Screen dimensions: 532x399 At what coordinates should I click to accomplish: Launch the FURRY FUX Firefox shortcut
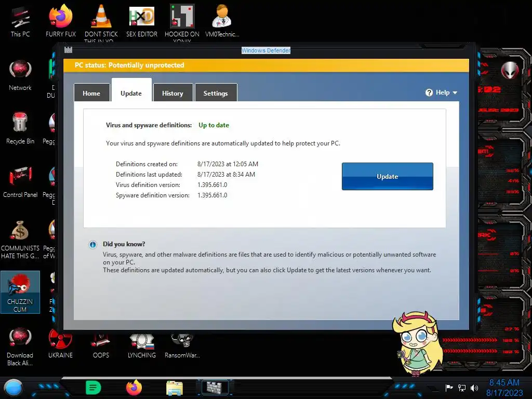60,21
